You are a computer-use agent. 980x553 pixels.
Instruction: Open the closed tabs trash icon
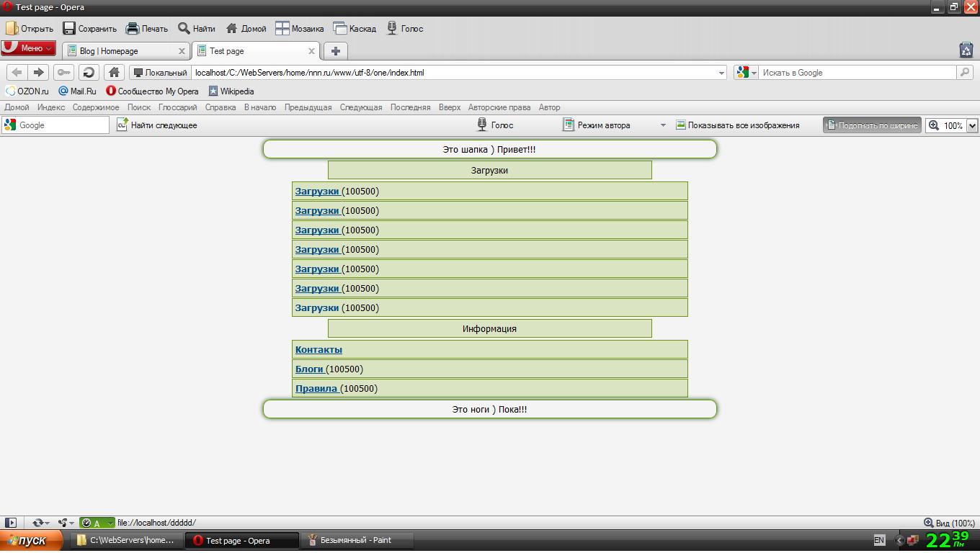pos(966,50)
